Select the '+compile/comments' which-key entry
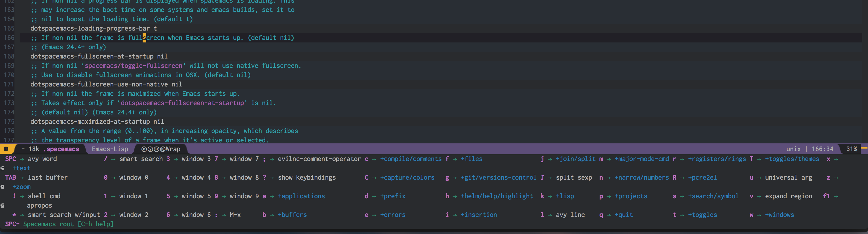868x234 pixels. (x=411, y=159)
